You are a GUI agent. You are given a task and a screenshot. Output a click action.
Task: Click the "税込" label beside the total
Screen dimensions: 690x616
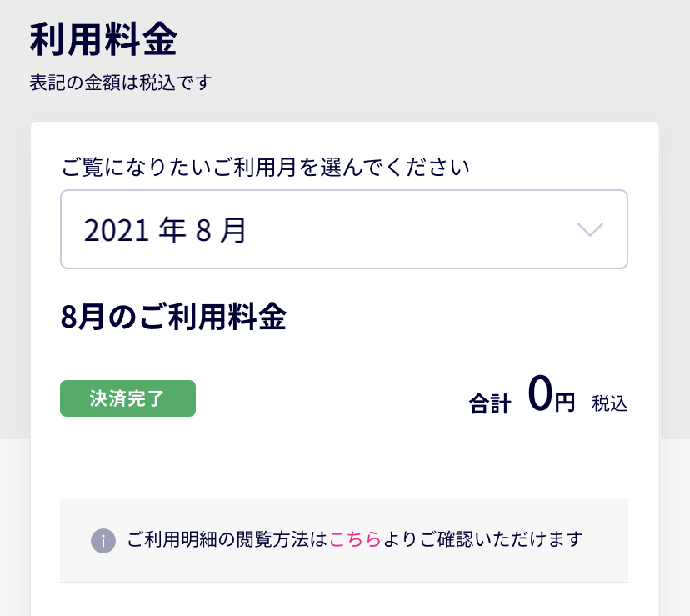click(610, 404)
